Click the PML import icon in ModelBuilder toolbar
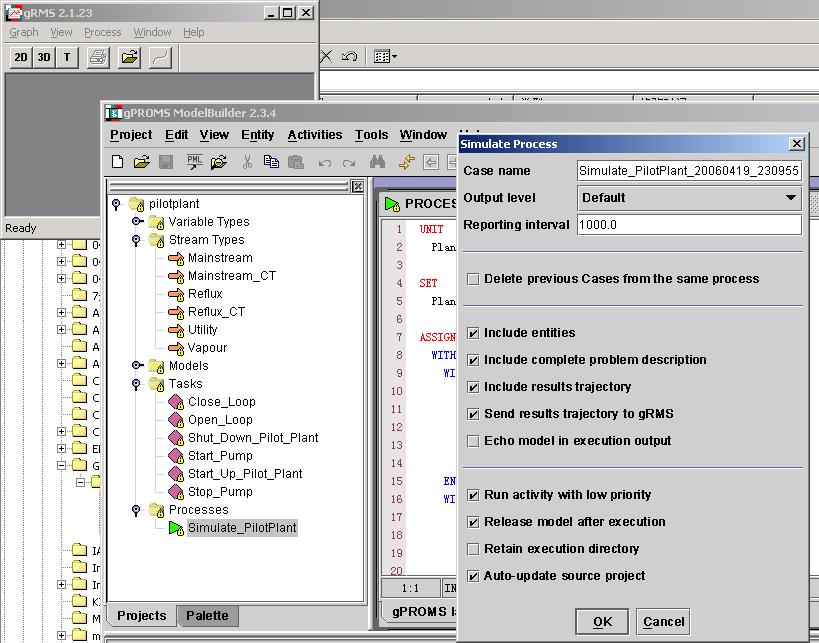 coord(194,162)
